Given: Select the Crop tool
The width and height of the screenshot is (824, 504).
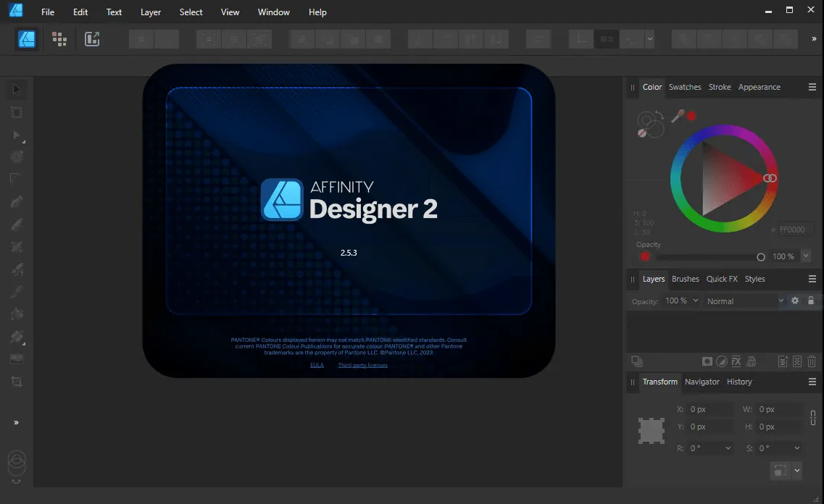Looking at the screenshot, I should [x=16, y=382].
